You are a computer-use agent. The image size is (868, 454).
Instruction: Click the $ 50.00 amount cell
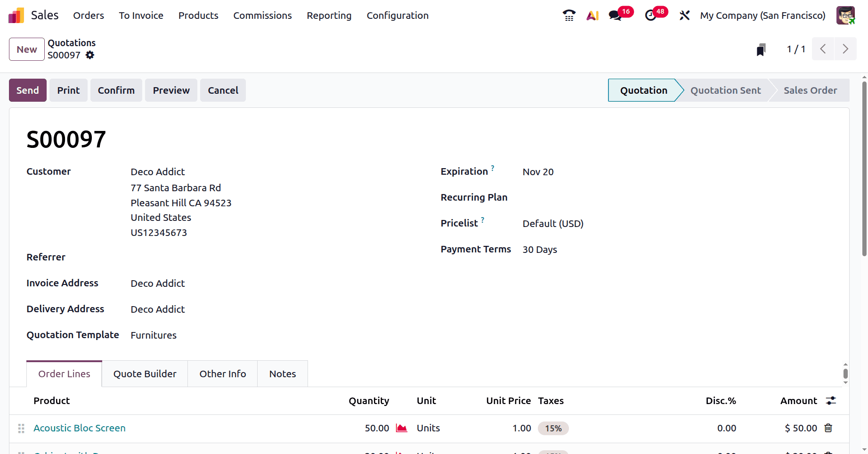[801, 428]
